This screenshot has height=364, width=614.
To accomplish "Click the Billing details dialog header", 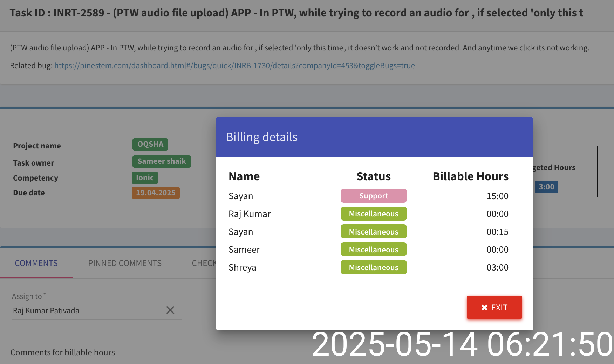I will tap(374, 137).
